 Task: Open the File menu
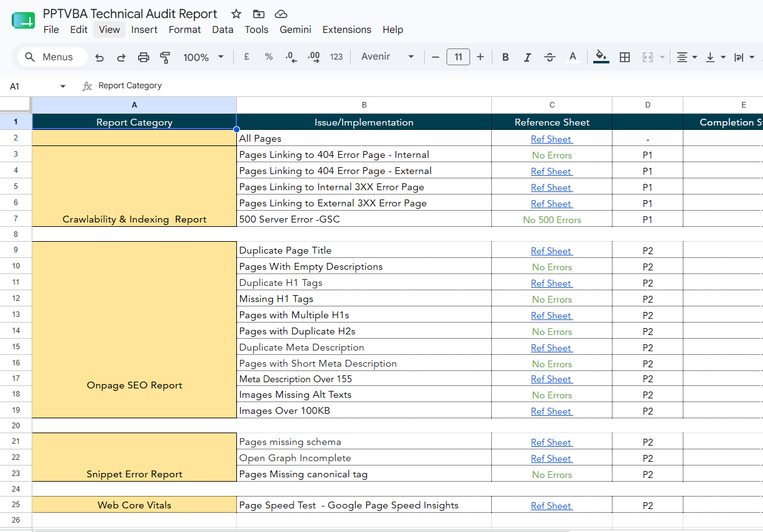click(x=51, y=29)
